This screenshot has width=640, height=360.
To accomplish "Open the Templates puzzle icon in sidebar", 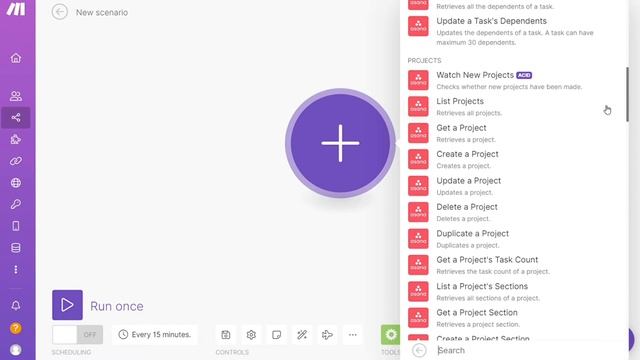I will click(x=16, y=140).
